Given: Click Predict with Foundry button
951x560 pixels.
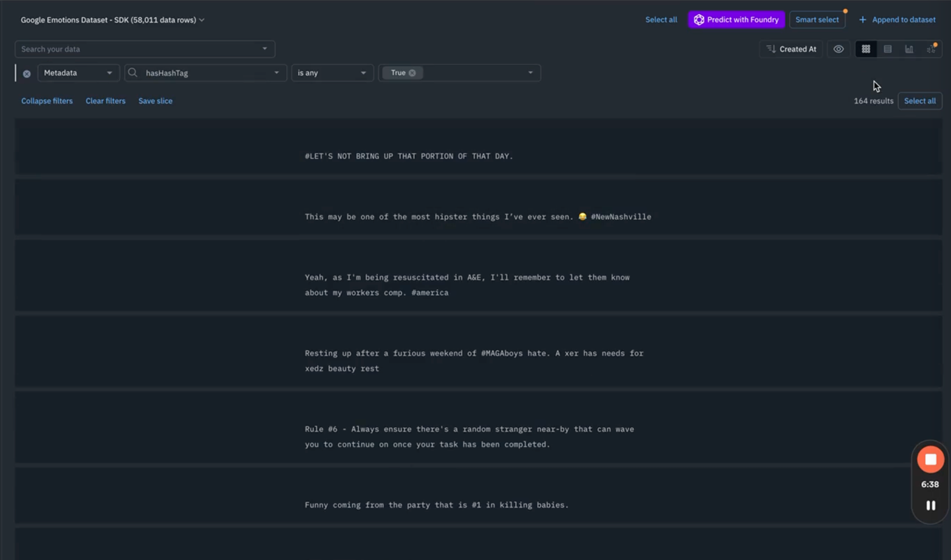Looking at the screenshot, I should pos(736,19).
